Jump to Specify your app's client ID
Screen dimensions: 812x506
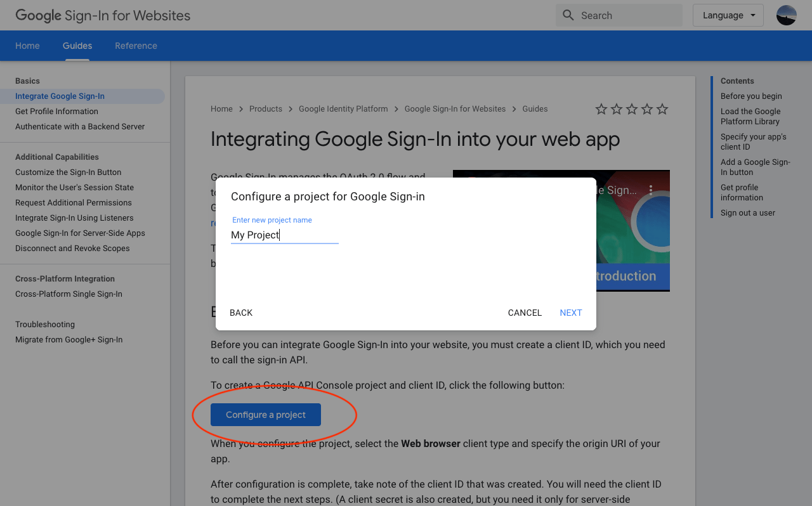tap(754, 142)
